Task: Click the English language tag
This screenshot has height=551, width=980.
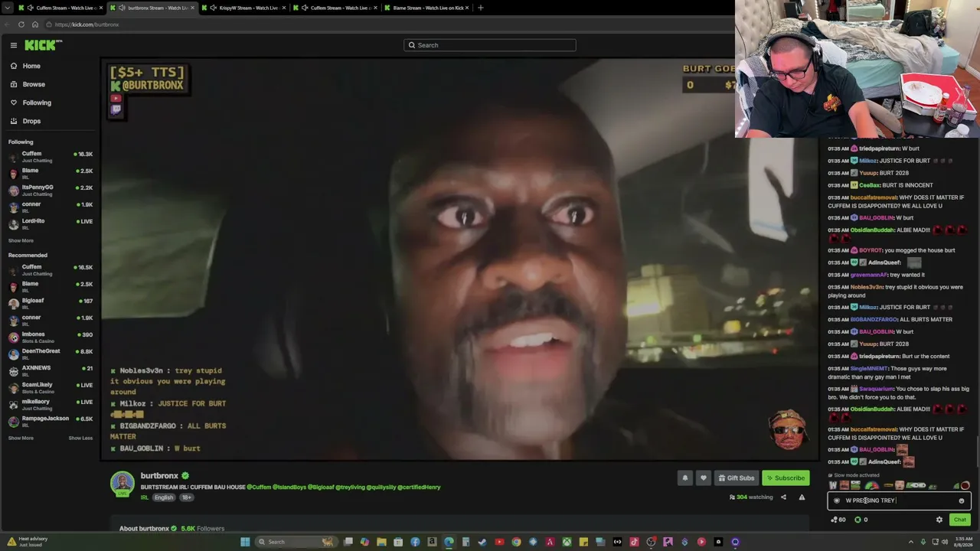Action: pos(164,497)
